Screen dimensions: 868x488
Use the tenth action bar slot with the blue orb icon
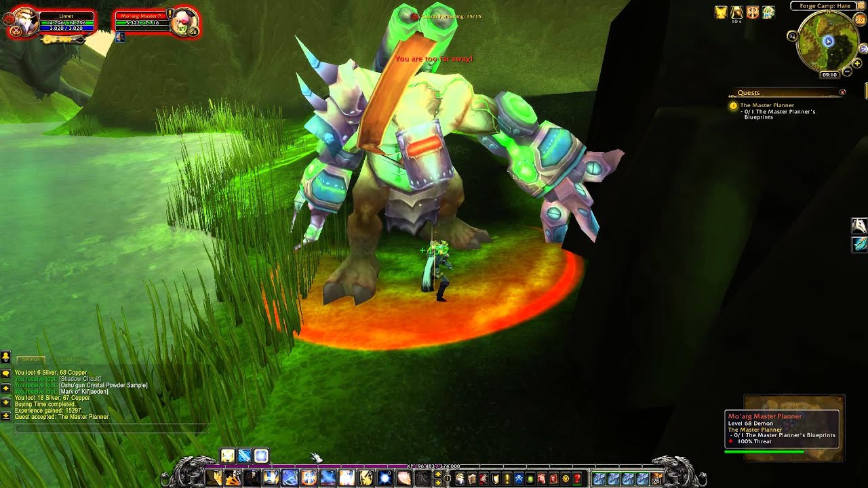[x=385, y=478]
